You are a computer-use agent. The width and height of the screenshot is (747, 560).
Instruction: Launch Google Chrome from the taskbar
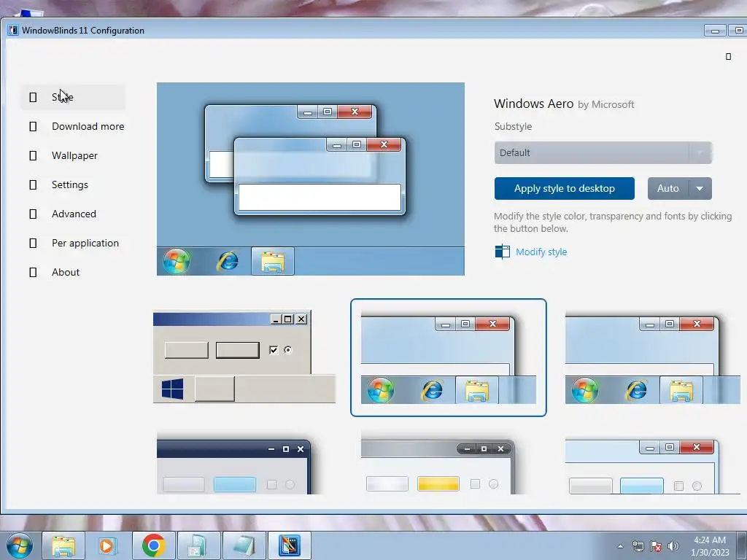click(x=153, y=545)
